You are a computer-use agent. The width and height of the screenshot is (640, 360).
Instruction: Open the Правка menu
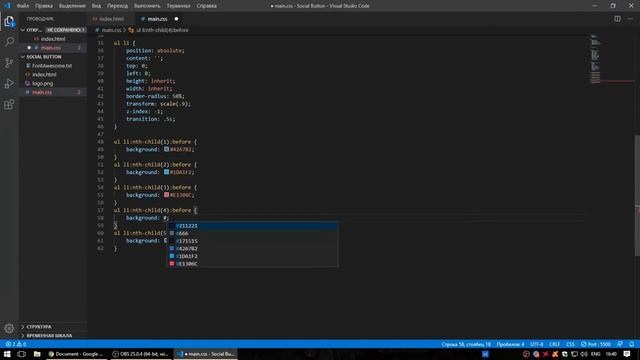44,6
